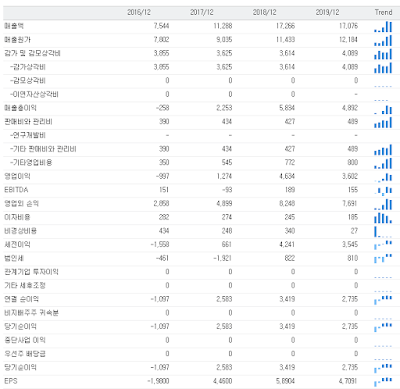The image size is (400, 389).
Task: Click the -1,558 value in 세전이익 row
Action: (x=160, y=245)
